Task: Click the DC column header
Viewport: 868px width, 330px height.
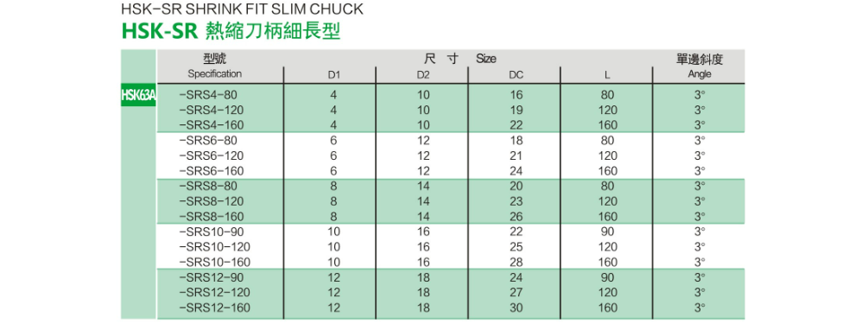Action: (x=516, y=75)
